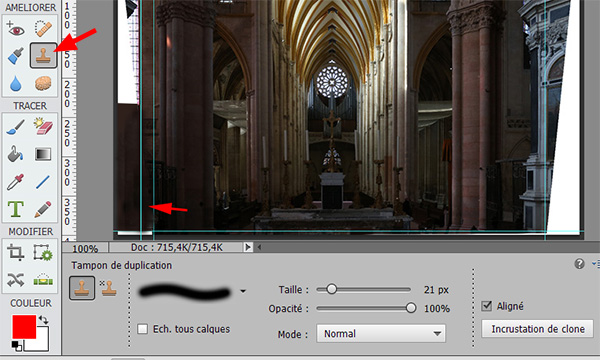
Task: Choose Clone Stamp mode in the options bar
Action: pyautogui.click(x=82, y=288)
